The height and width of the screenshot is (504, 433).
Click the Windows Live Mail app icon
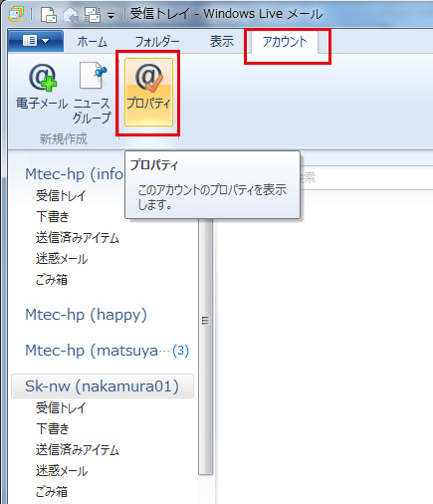click(15, 14)
